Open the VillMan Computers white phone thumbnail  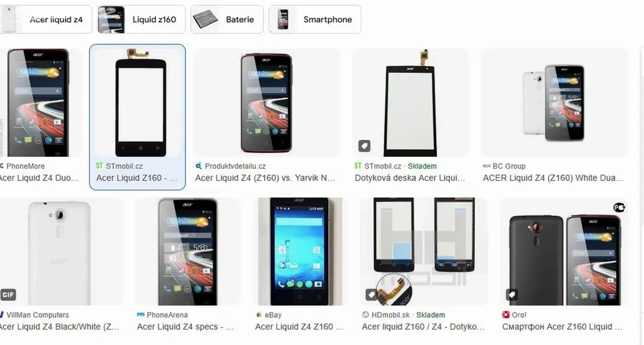point(61,252)
